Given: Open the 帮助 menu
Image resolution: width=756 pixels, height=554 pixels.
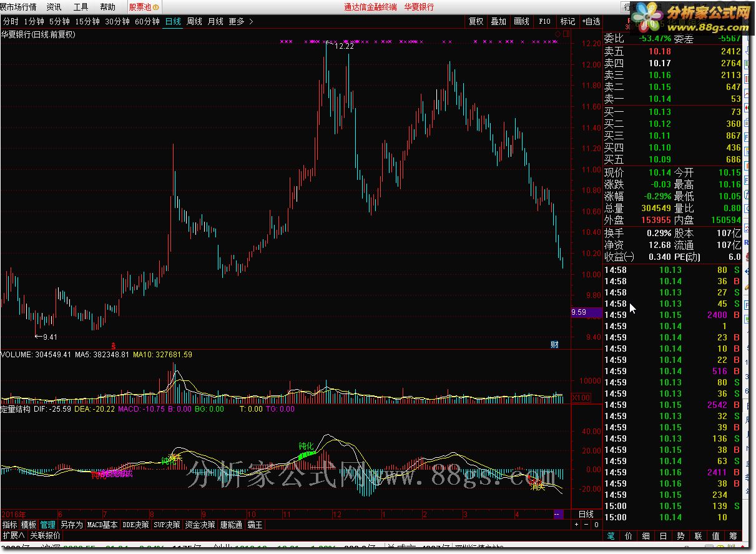Looking at the screenshot, I should (107, 7).
